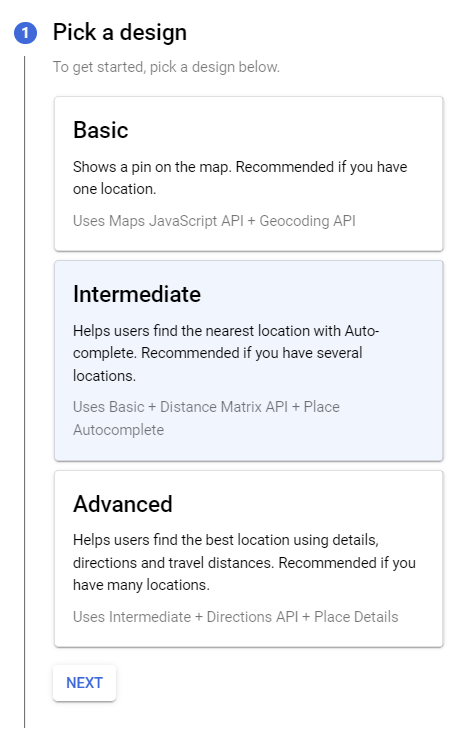Click the Pick a design step heading
The image size is (458, 730).
coord(120,33)
